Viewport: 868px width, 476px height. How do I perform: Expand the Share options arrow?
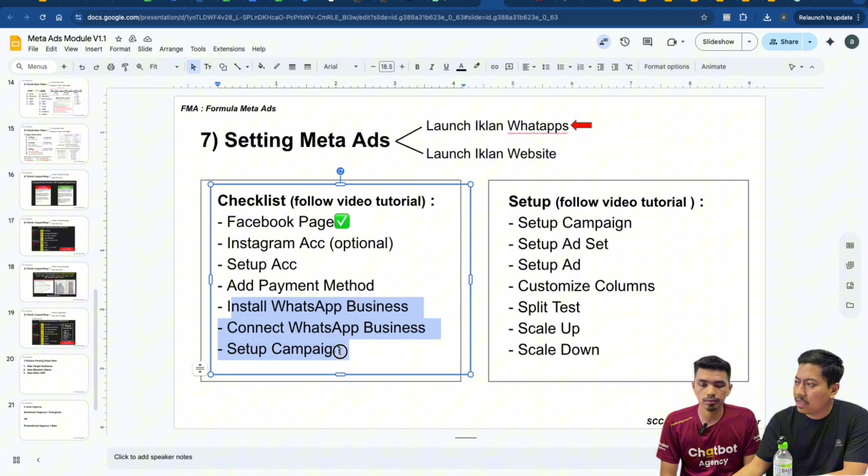[810, 42]
